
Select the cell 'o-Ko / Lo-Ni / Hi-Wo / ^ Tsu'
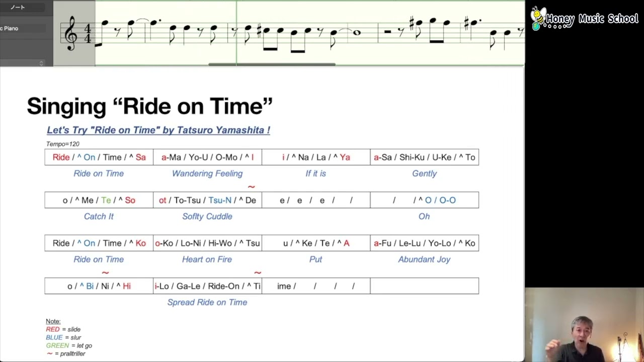tap(207, 243)
